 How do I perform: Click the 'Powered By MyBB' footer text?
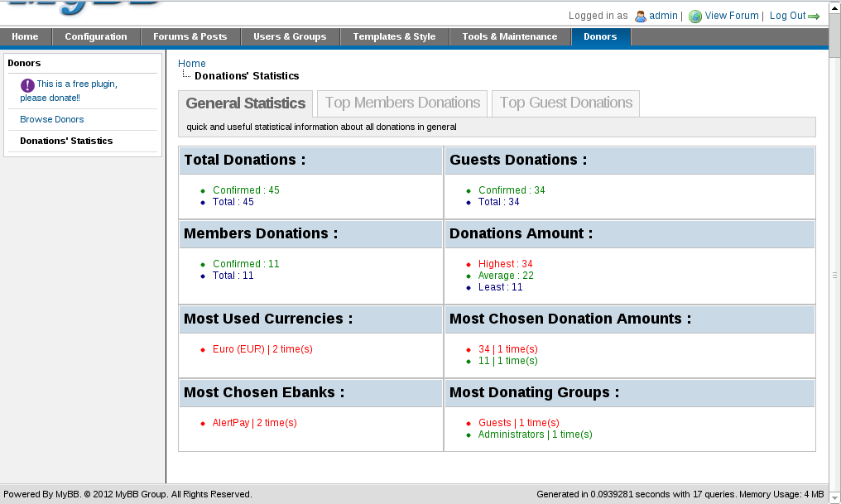coord(127,494)
